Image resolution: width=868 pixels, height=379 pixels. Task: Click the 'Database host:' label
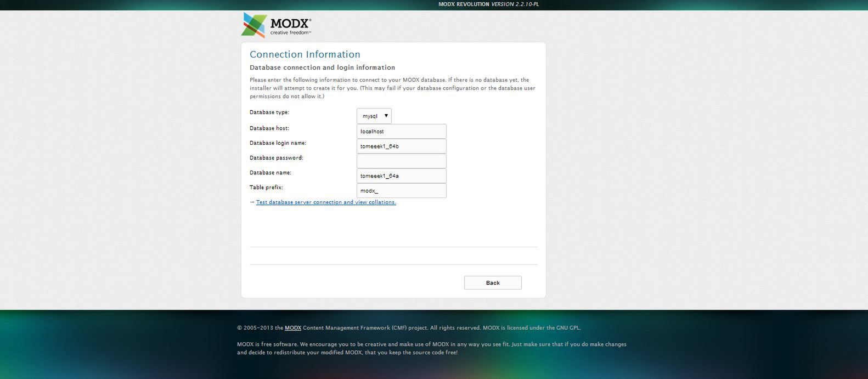coord(269,128)
